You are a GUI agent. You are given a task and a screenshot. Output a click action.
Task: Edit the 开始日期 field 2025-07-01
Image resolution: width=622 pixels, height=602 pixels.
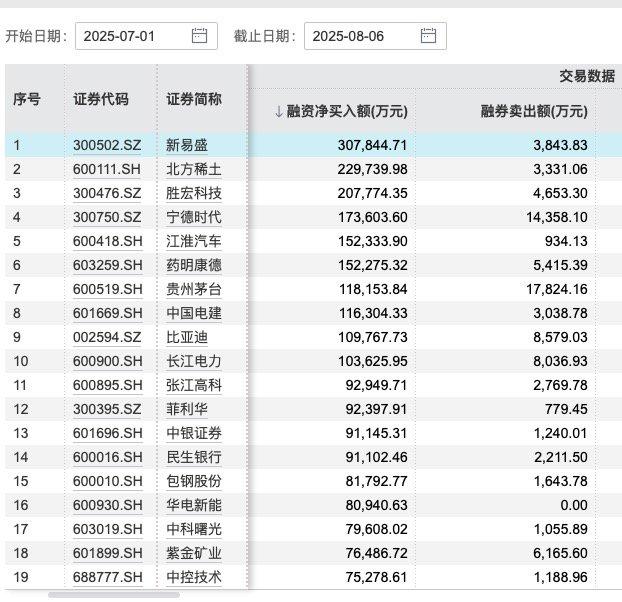pyautogui.click(x=146, y=36)
